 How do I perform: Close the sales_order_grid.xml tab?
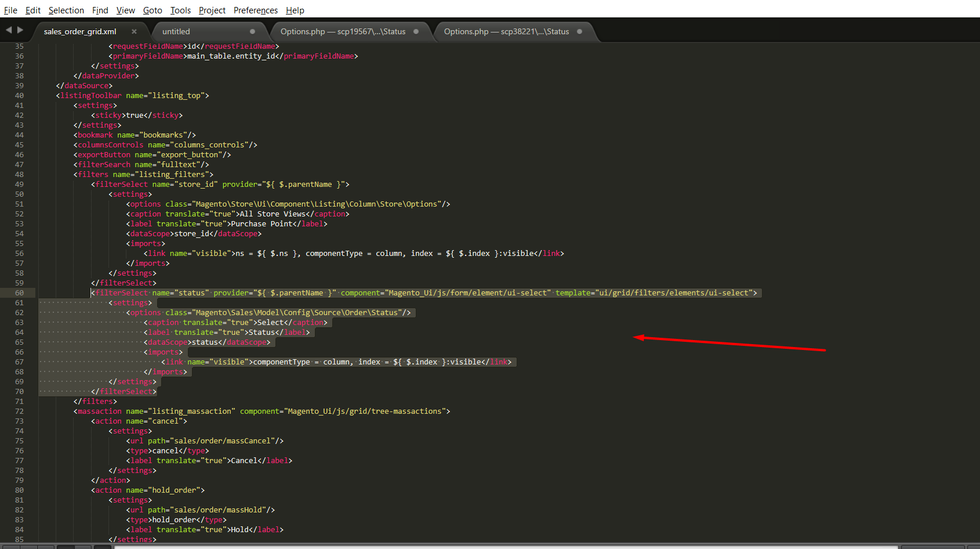pyautogui.click(x=134, y=31)
